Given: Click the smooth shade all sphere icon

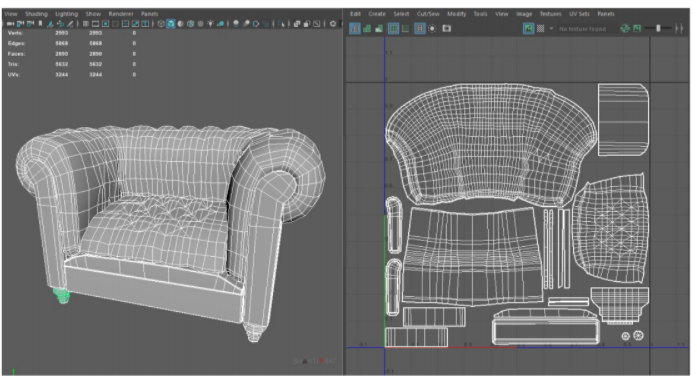Looking at the screenshot, I should click(x=180, y=24).
